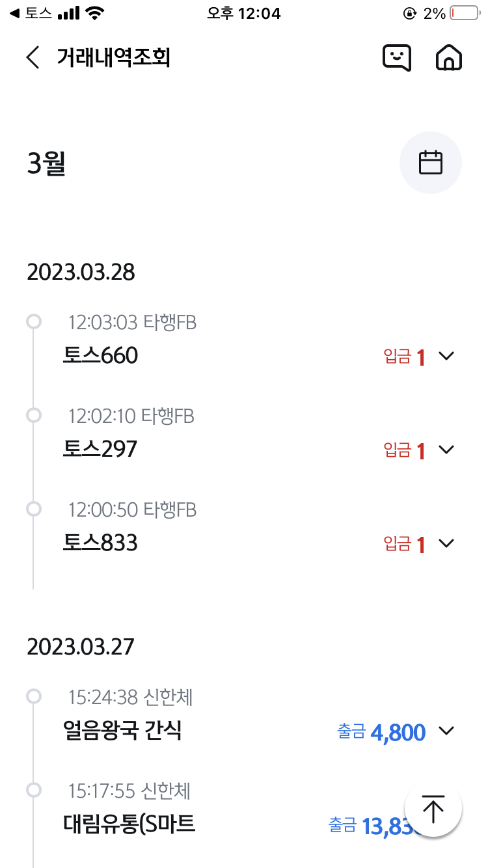Tap the scroll-to-top arrow button

pyautogui.click(x=433, y=809)
